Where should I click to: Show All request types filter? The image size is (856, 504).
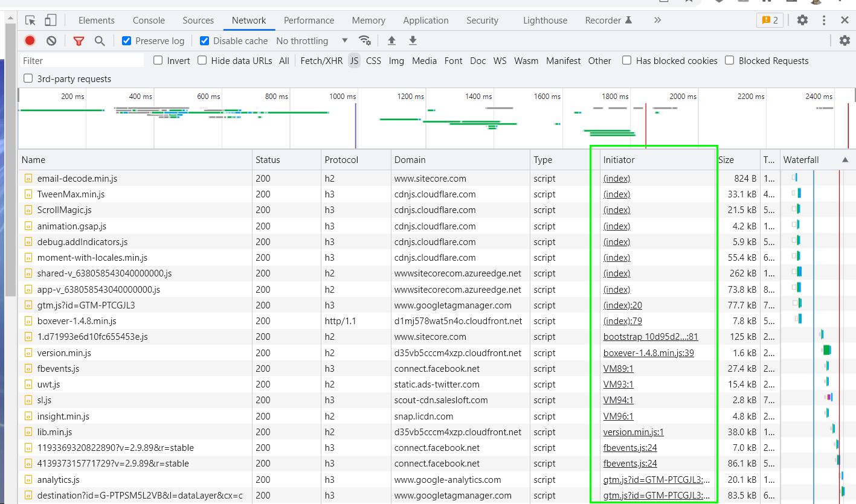pos(284,61)
